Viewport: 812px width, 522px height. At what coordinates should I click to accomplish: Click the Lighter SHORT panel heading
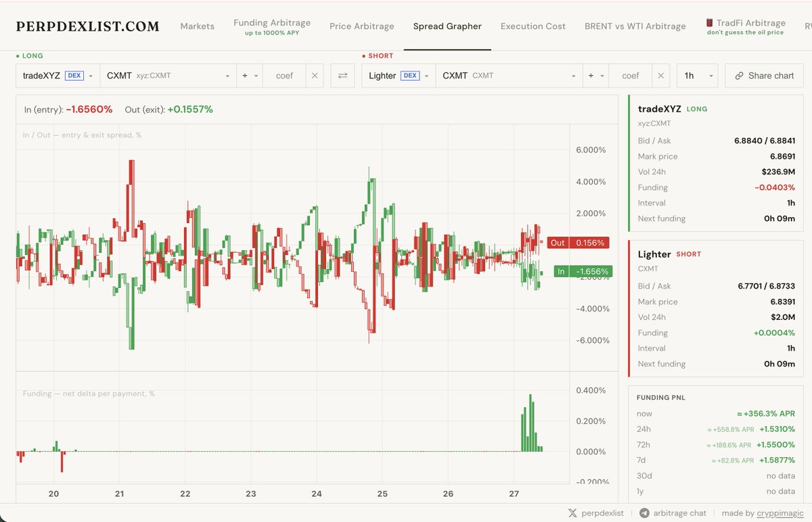pos(670,254)
